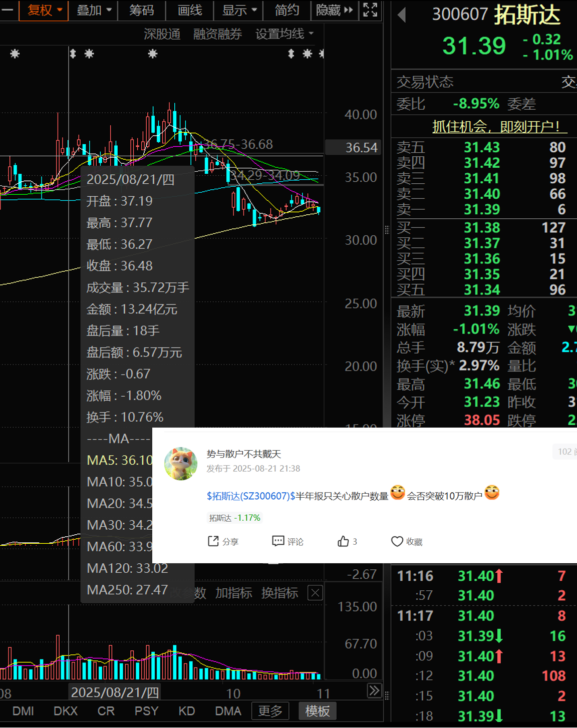Click the 涨停 value 38.05
The width and height of the screenshot is (577, 728).
[x=482, y=420]
